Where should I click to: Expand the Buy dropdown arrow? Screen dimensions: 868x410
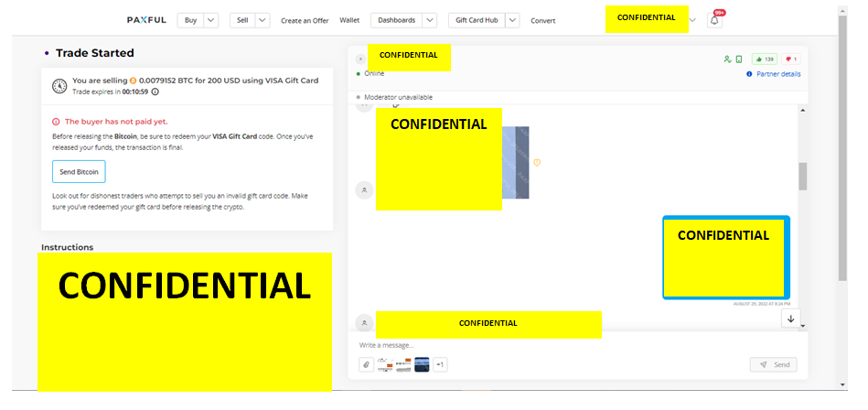coord(211,20)
